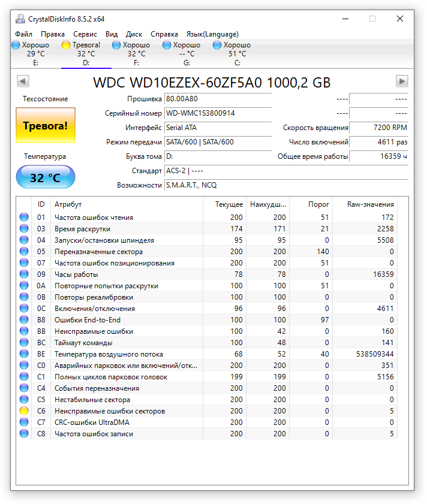Click blue status orb for attribute 05
The height and width of the screenshot is (504, 427).
tap(24, 251)
